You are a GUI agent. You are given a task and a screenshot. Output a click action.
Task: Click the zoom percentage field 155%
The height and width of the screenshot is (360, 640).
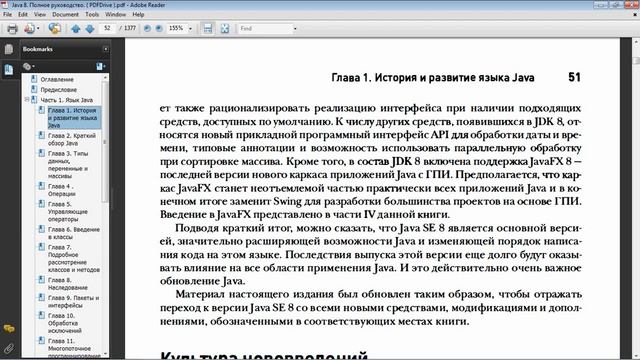[176, 28]
